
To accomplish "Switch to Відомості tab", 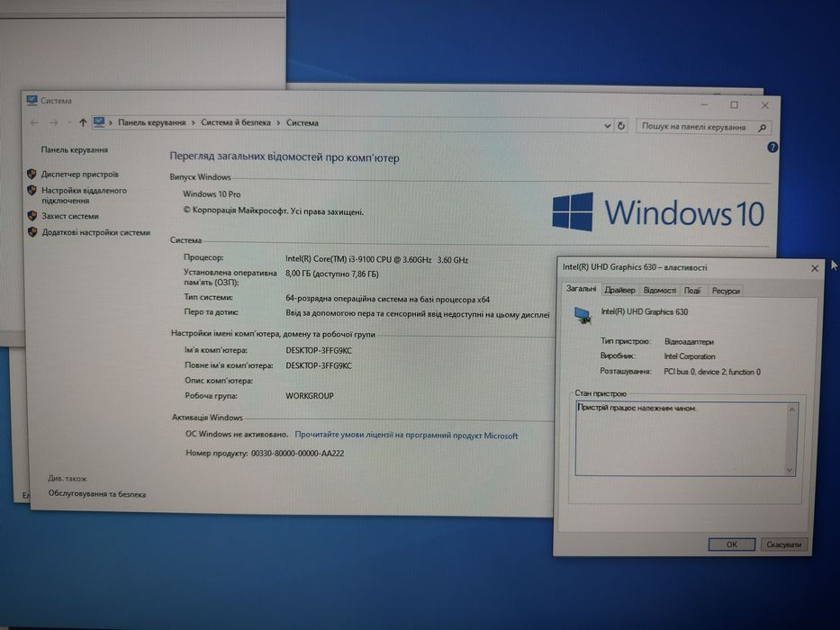I will [659, 291].
